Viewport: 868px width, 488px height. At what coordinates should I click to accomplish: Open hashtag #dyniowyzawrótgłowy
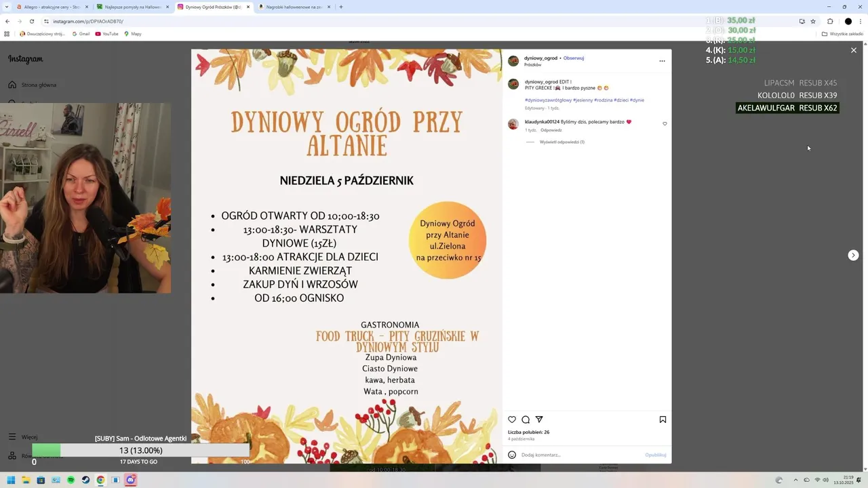tap(548, 100)
